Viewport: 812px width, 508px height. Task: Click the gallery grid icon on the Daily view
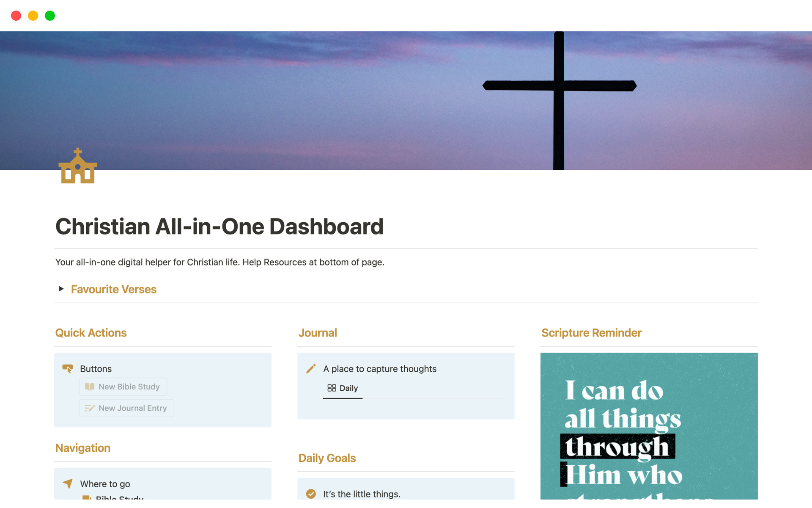(x=331, y=388)
